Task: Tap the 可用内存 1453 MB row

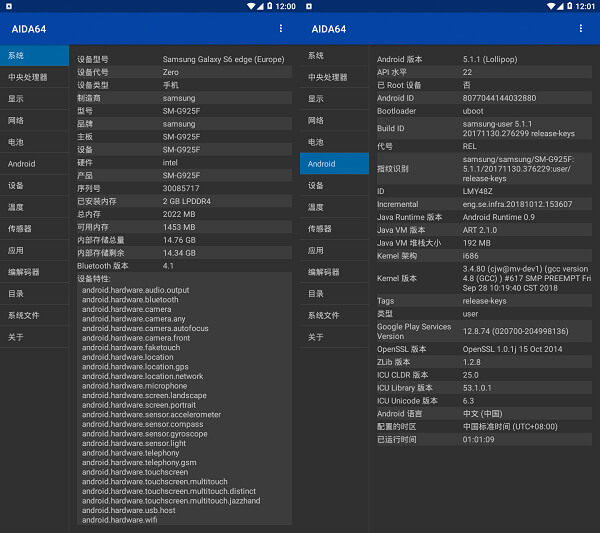Action: [x=184, y=227]
